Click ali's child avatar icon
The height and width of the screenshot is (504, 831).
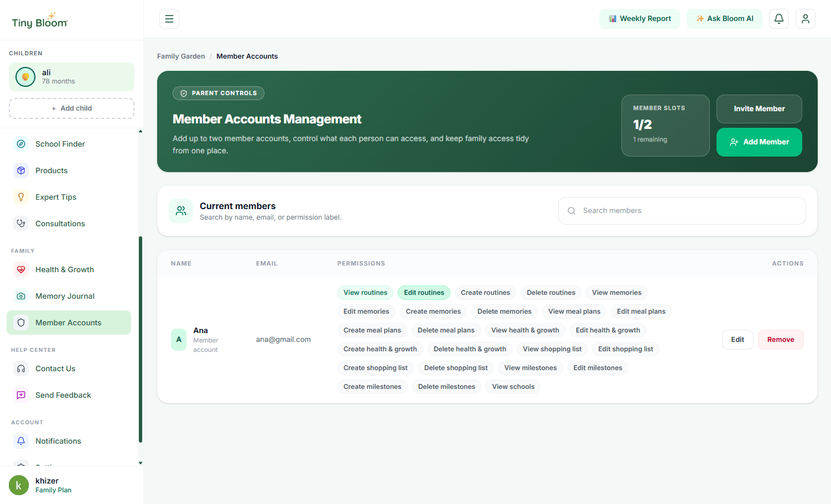25,77
